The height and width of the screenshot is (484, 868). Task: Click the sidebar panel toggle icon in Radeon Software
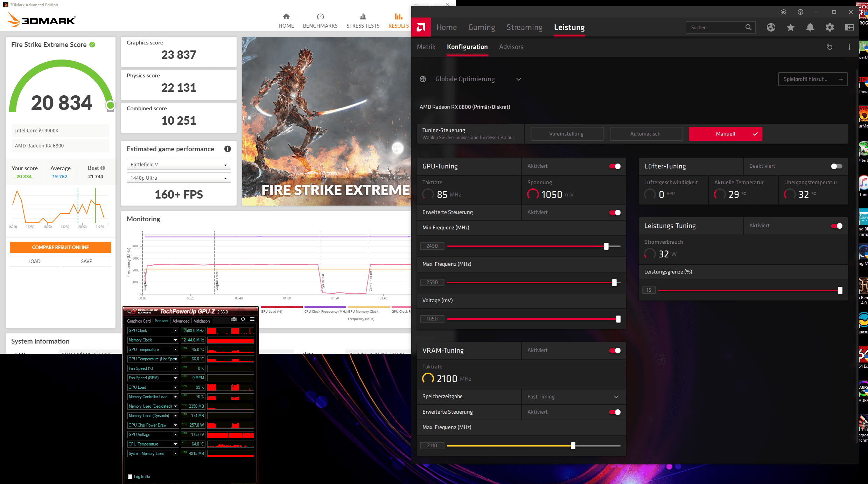click(849, 27)
